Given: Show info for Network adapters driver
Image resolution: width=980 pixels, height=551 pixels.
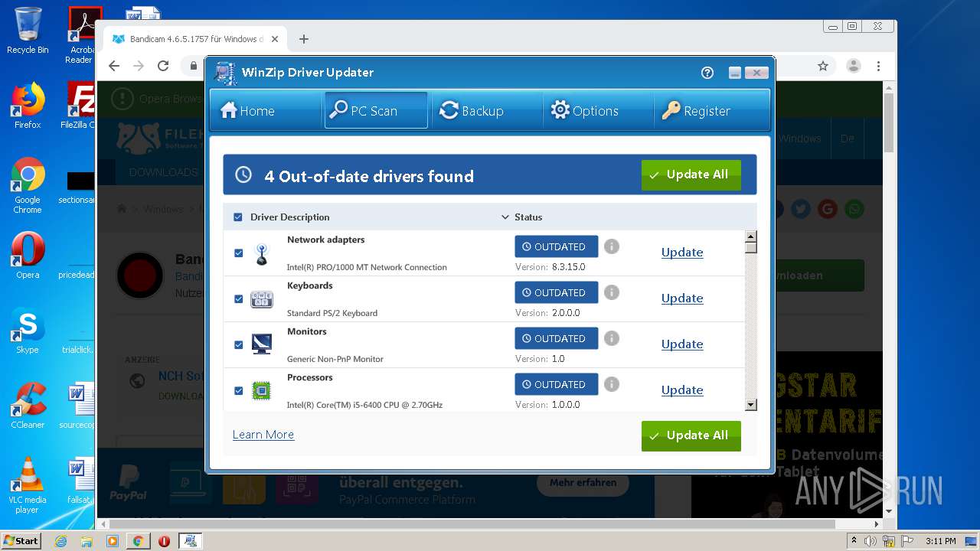Looking at the screenshot, I should [x=611, y=246].
